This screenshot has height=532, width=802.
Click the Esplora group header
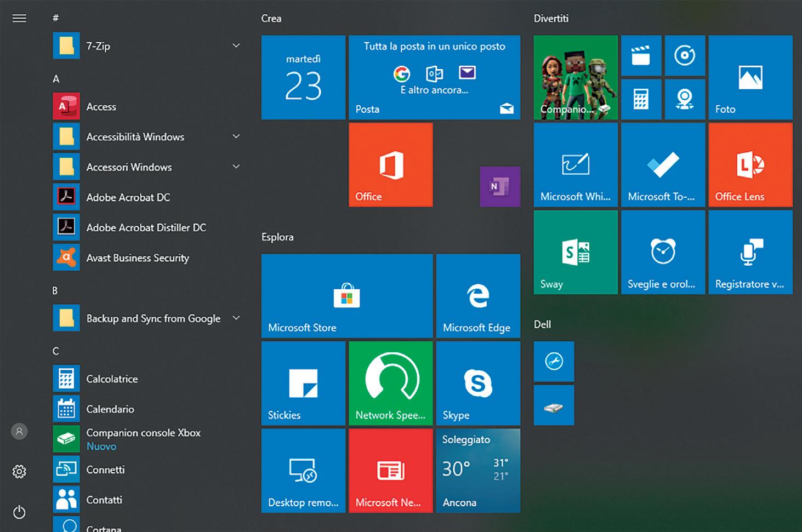(x=277, y=237)
